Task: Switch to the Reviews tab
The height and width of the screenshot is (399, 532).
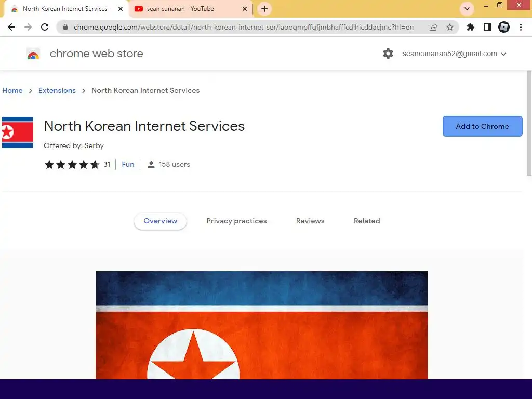Action: pos(310,221)
